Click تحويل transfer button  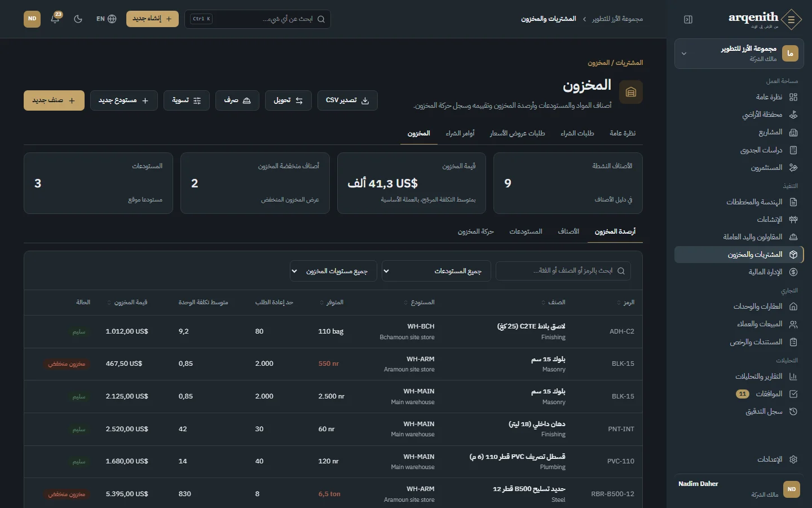288,100
